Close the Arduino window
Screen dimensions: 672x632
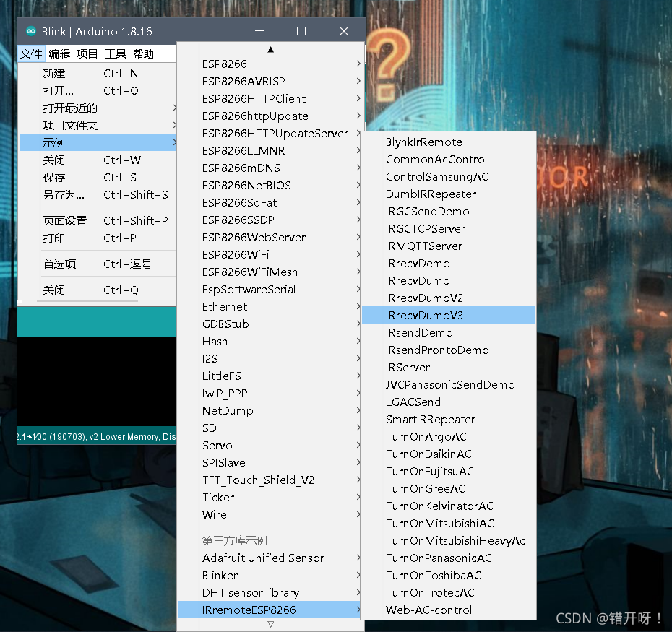(344, 31)
